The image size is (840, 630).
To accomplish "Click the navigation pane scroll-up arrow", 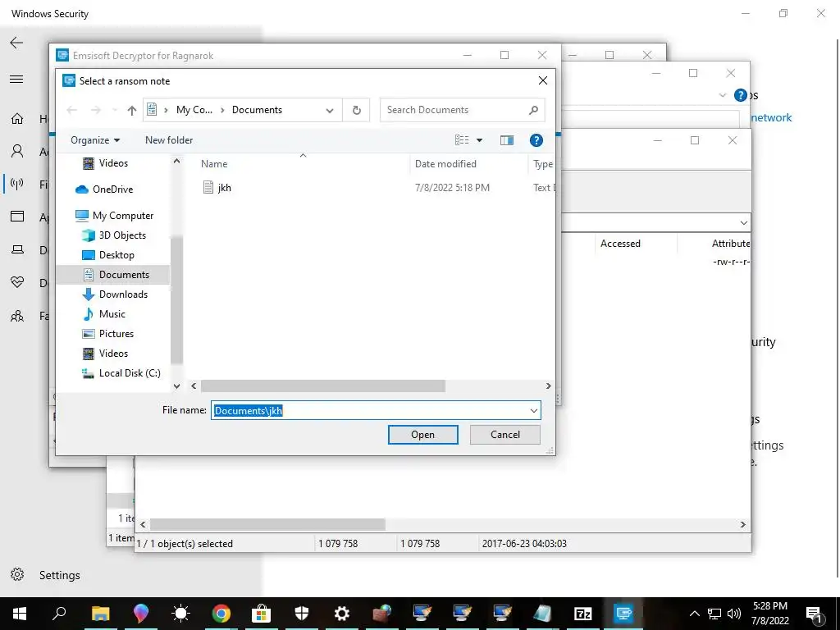I will click(x=177, y=161).
